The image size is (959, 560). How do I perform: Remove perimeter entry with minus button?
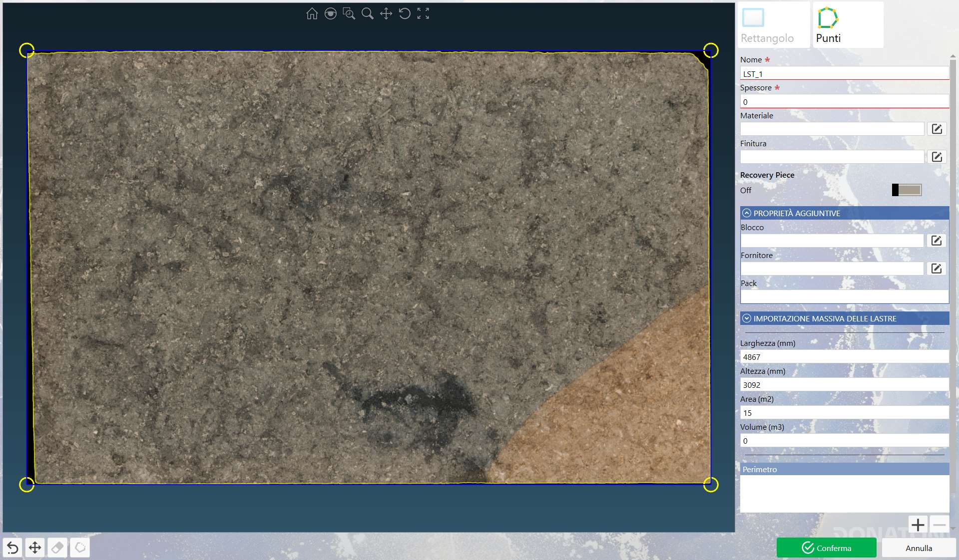pos(939,525)
